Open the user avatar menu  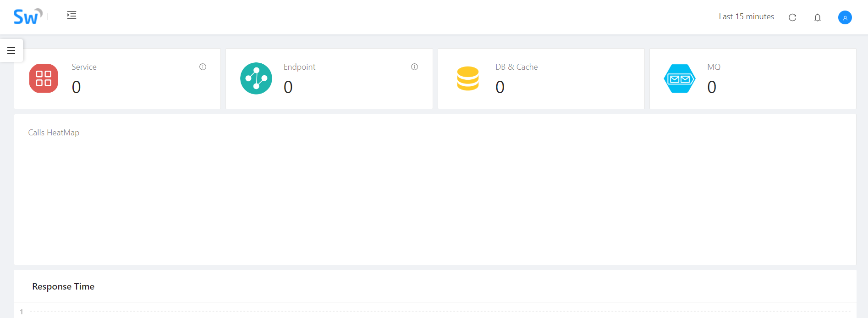845,17
